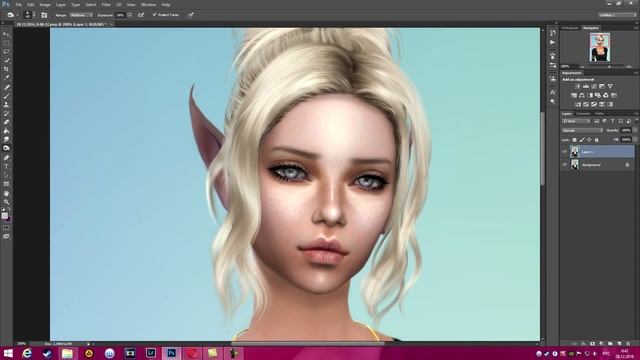Viewport: 640px width, 360px height.
Task: Toggle pixel layer filter in Layers panel
Action: 597,121
